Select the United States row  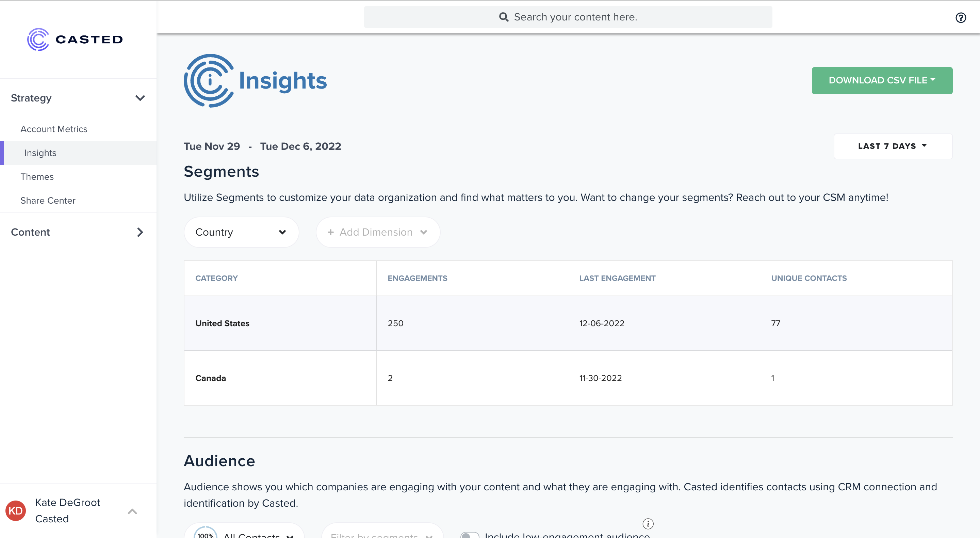coord(568,323)
